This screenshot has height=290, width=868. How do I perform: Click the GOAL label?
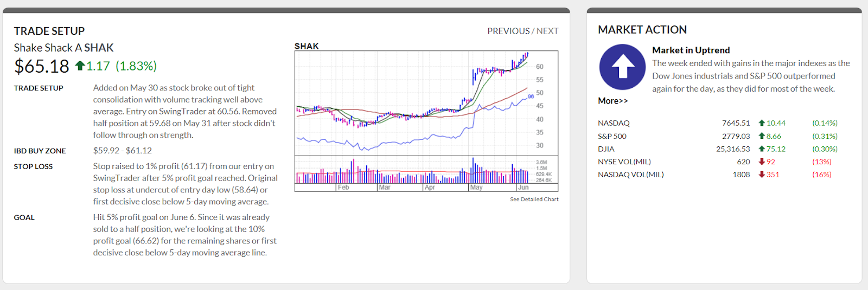(x=24, y=217)
